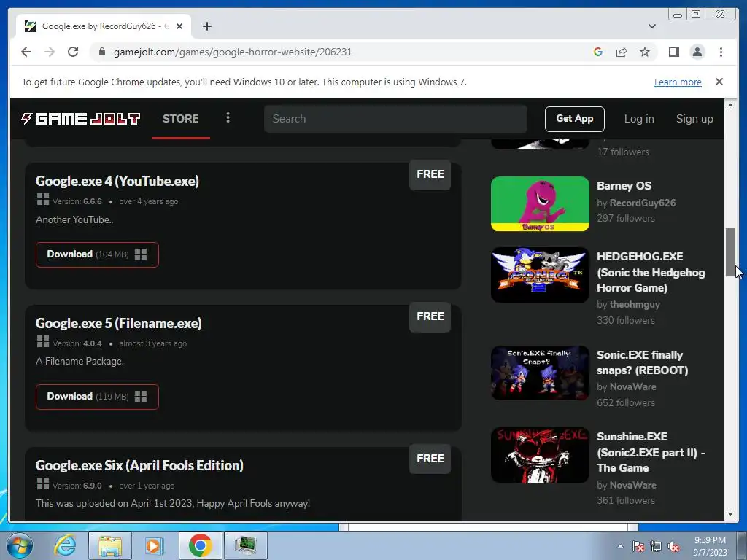Click FREE badge on Google.exe 4
Image resolution: width=747 pixels, height=560 pixels.
[x=430, y=174]
